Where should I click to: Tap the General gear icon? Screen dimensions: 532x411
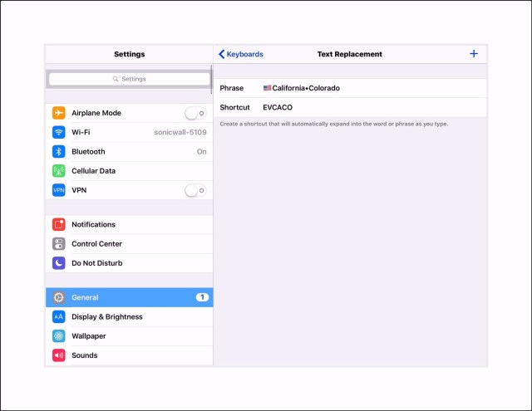tap(58, 297)
